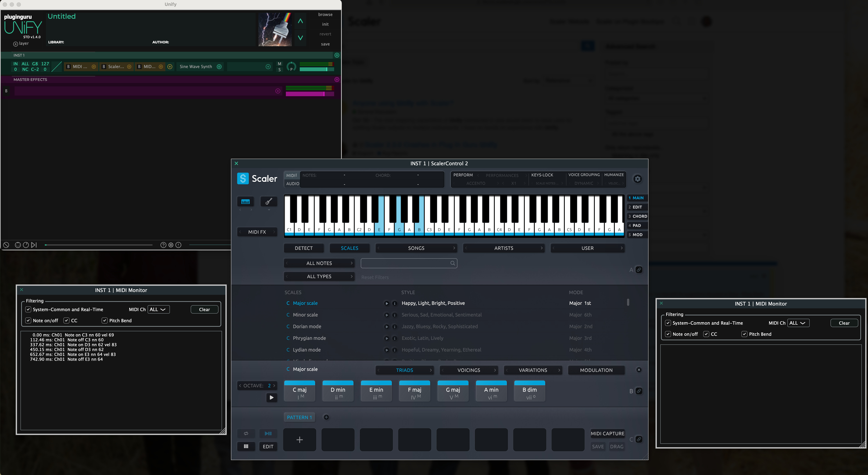Open the VOICINGS dropdown
Screen dimensions: 868x475
tap(469, 370)
